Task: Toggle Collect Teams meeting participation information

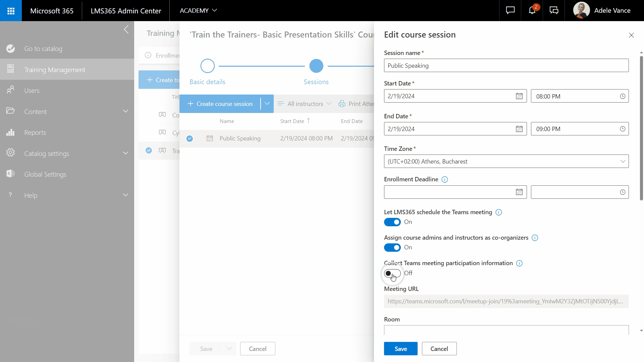Action: tap(392, 274)
